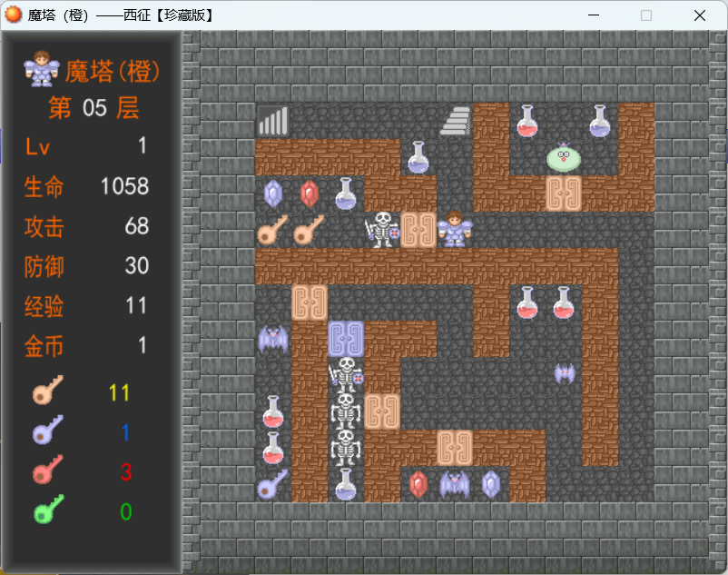Click the floor label 第 05 层
This screenshot has height=575, width=728.
pos(93,108)
